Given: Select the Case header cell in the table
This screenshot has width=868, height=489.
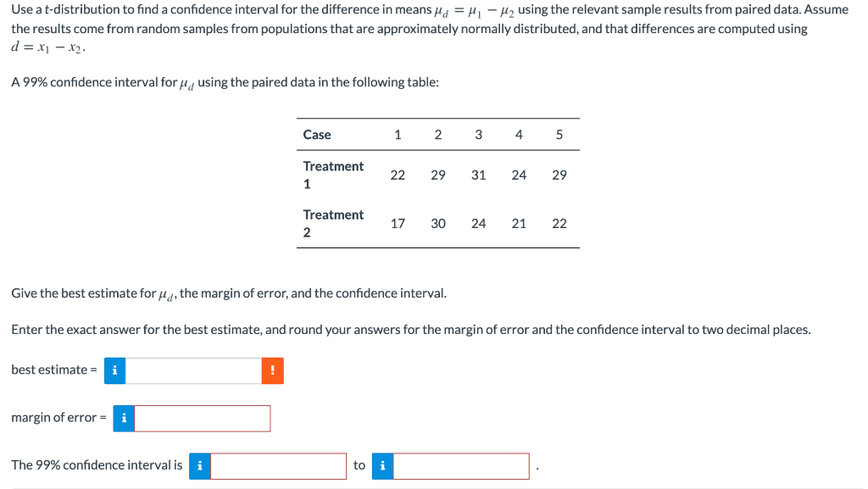Looking at the screenshot, I should coord(315,134).
